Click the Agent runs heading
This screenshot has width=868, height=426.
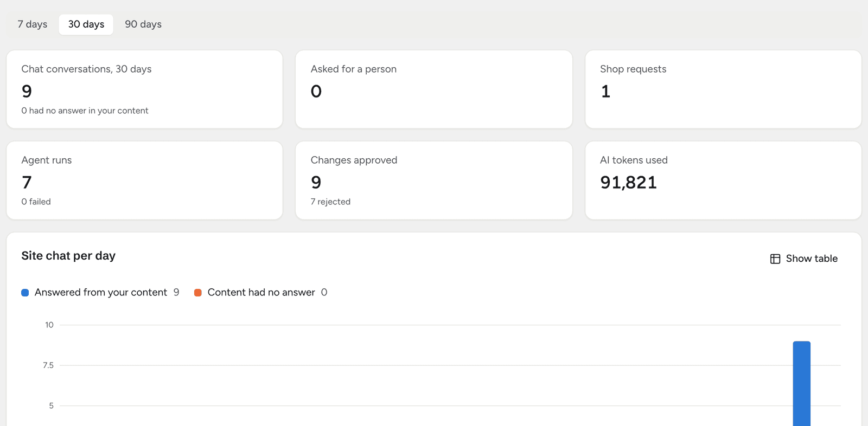[47, 160]
